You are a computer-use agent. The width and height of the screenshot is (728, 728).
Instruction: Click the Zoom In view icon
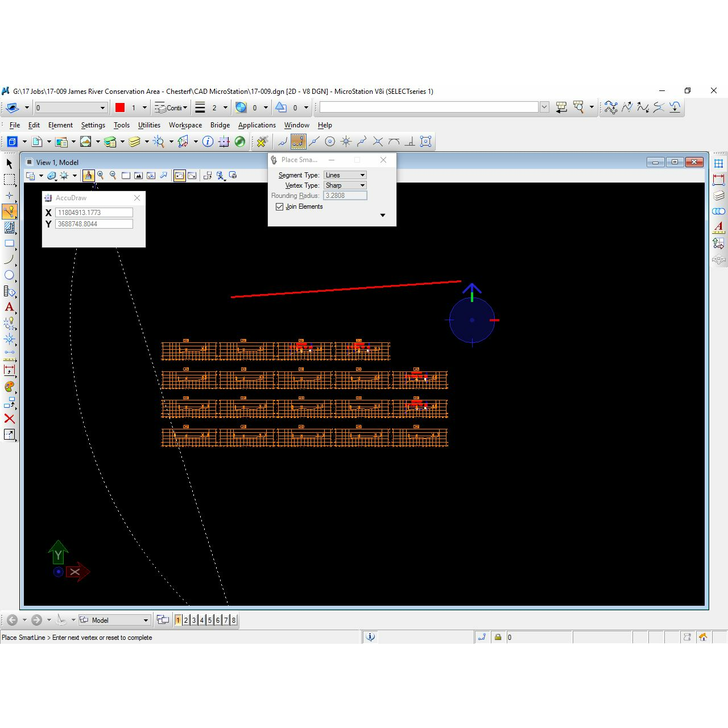point(101,176)
